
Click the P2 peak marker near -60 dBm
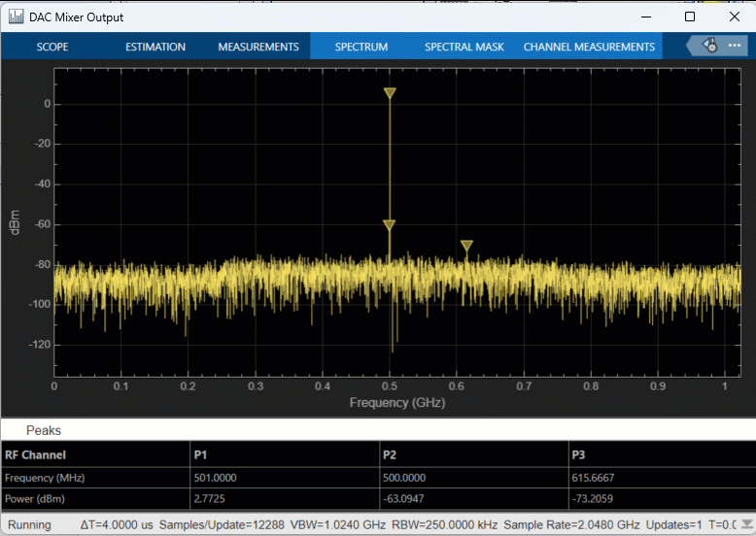[x=390, y=224]
